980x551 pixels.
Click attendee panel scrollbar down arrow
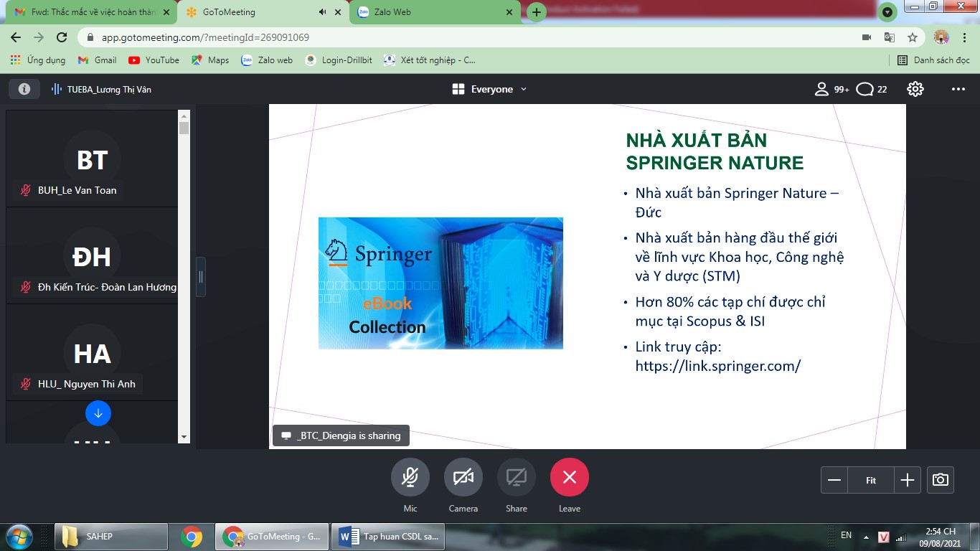point(184,437)
